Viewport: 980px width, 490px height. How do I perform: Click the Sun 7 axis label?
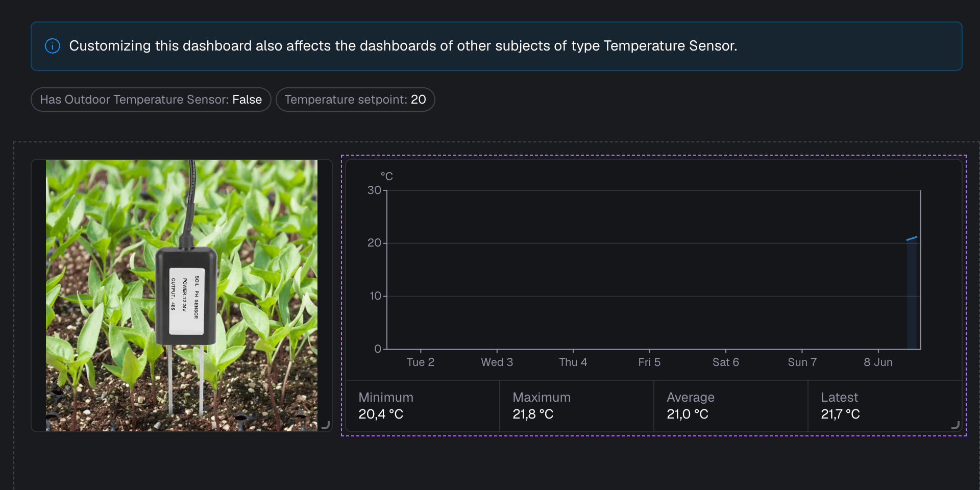pyautogui.click(x=802, y=362)
